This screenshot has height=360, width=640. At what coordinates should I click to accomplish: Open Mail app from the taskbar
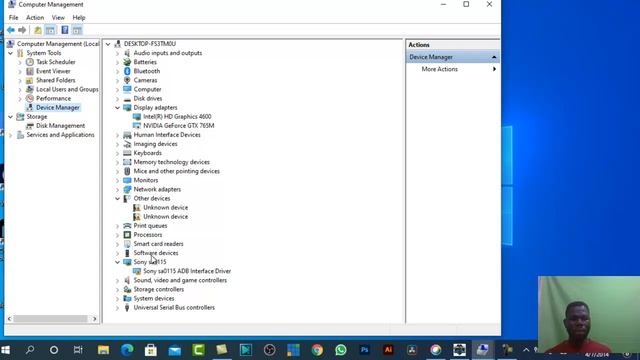coord(175,350)
